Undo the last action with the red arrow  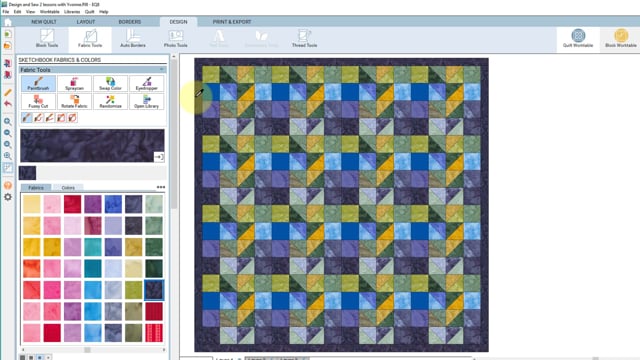tap(8, 104)
